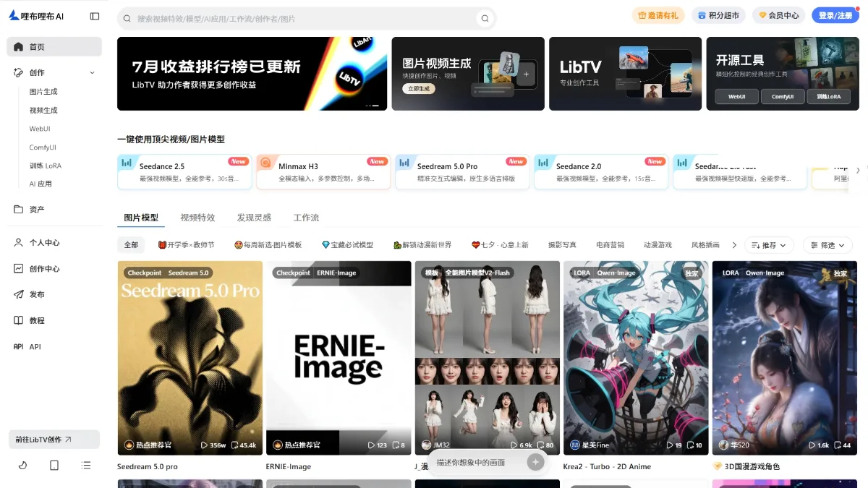Viewport: 868px width, 488px height.
Task: Open 积分超市 points store
Action: 719,15
